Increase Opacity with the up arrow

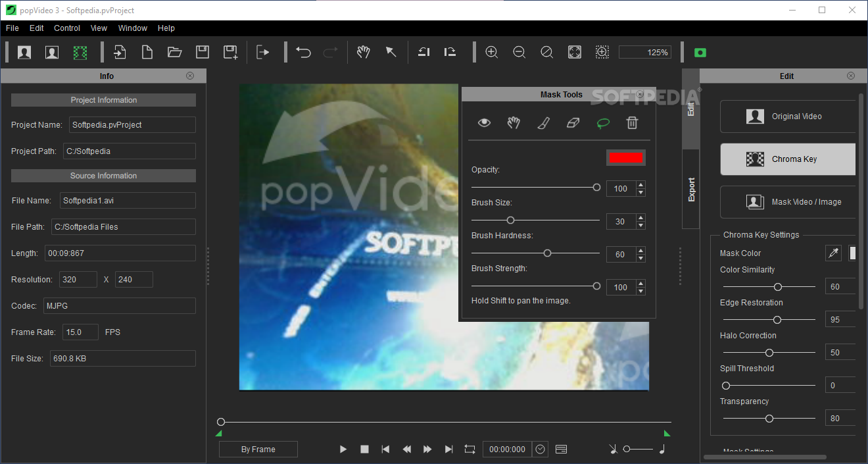[x=641, y=185]
